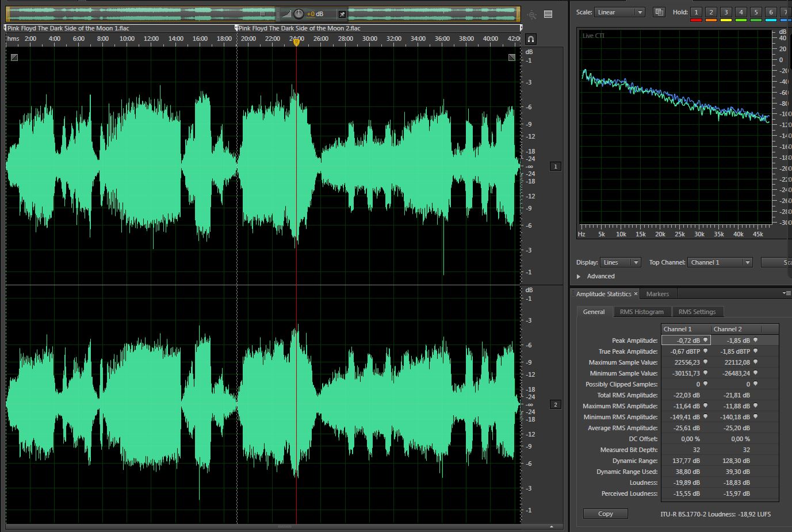Image resolution: width=792 pixels, height=532 pixels.
Task: Open the Display dropdown set to Lines
Action: pos(620,262)
